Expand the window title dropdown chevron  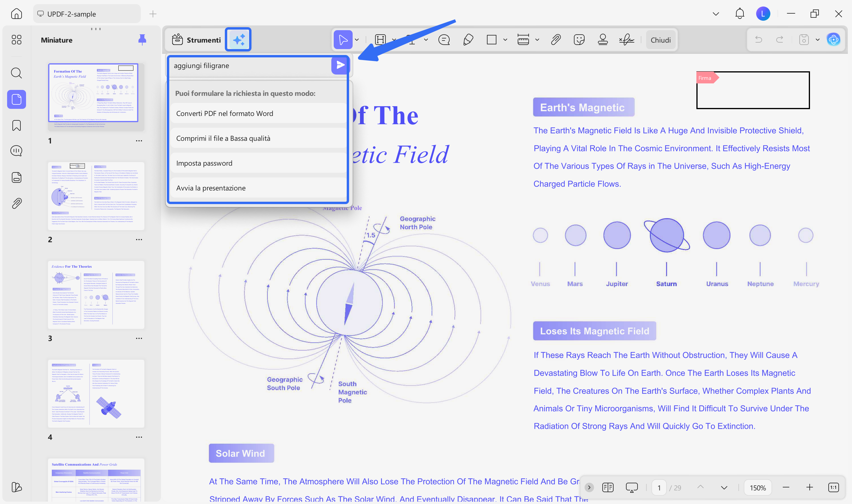pyautogui.click(x=716, y=14)
